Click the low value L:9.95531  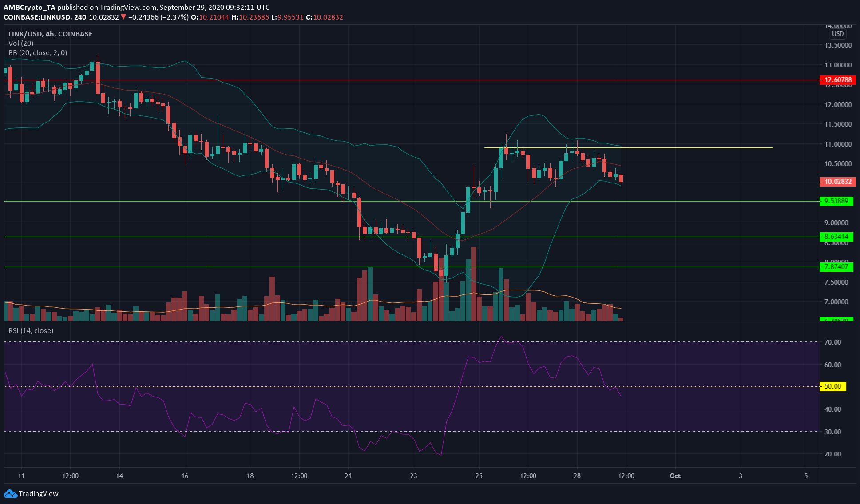coord(288,17)
